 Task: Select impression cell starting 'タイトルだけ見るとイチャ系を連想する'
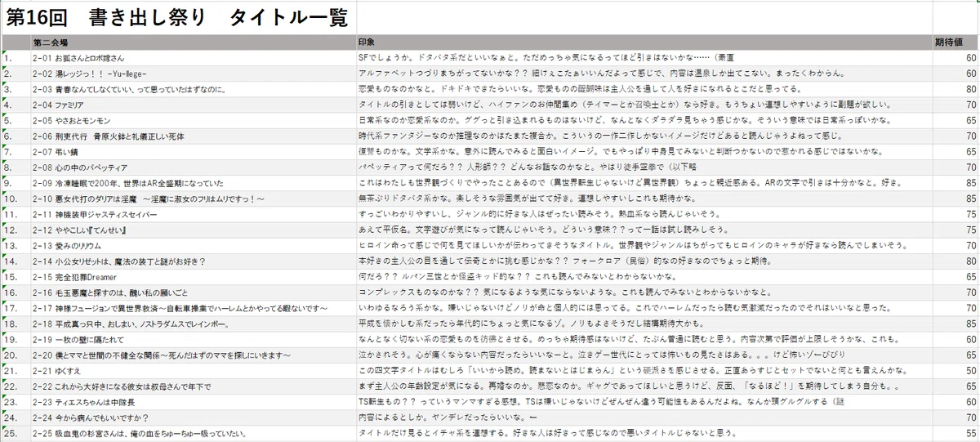(x=644, y=433)
